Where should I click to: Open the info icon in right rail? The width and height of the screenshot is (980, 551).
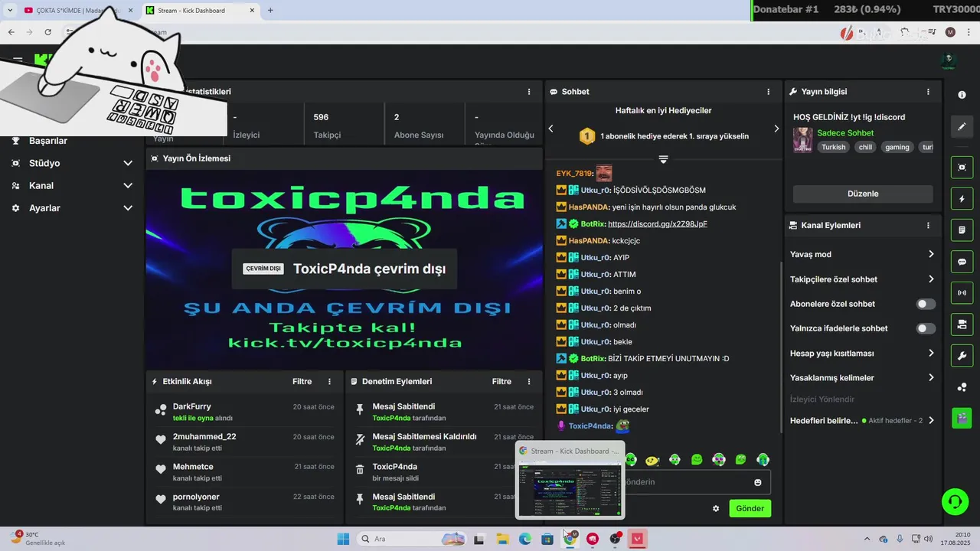click(962, 95)
